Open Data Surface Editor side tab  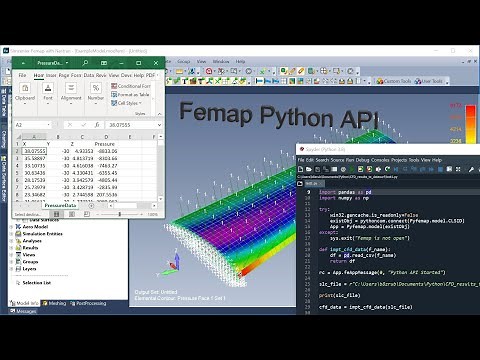pyautogui.click(x=4, y=179)
